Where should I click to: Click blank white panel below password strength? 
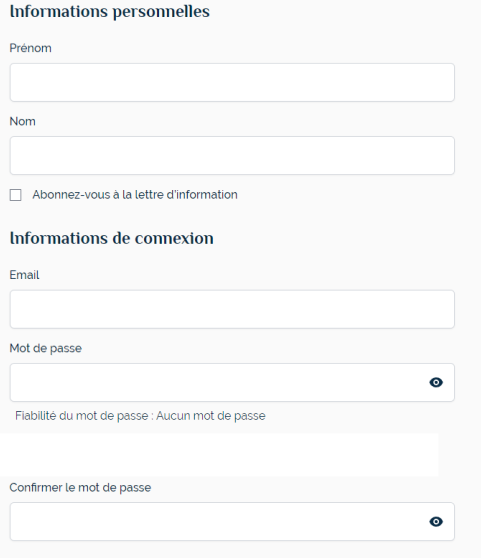tap(219, 455)
